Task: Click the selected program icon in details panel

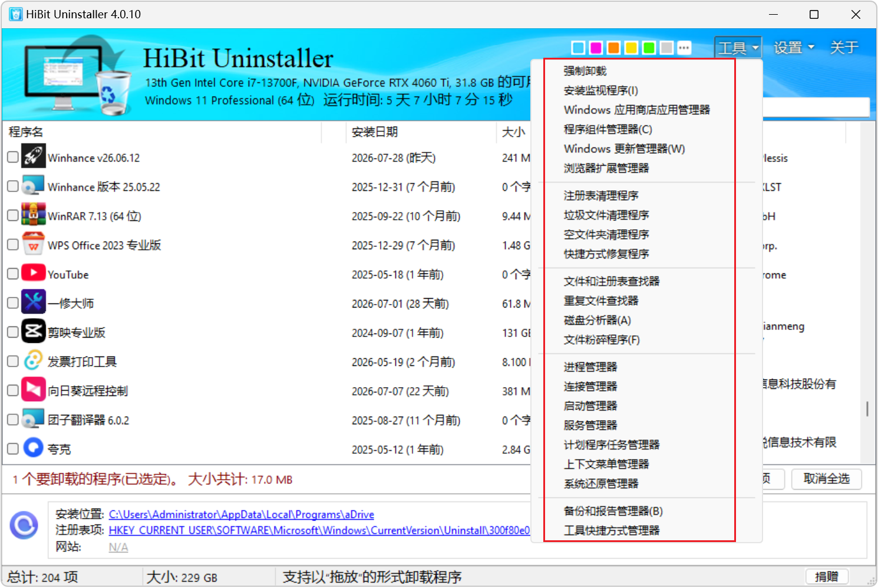Action: click(x=24, y=526)
